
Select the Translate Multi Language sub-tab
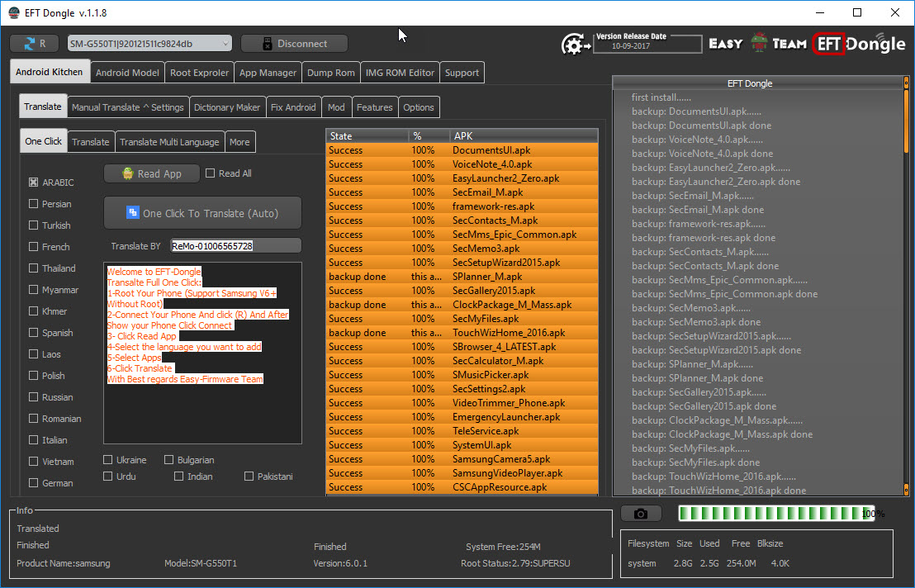coord(169,142)
